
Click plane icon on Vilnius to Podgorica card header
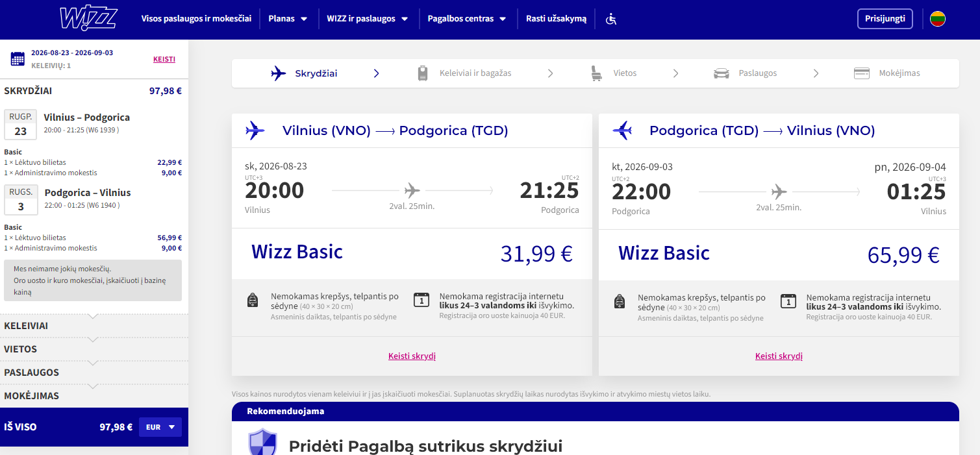coord(255,130)
